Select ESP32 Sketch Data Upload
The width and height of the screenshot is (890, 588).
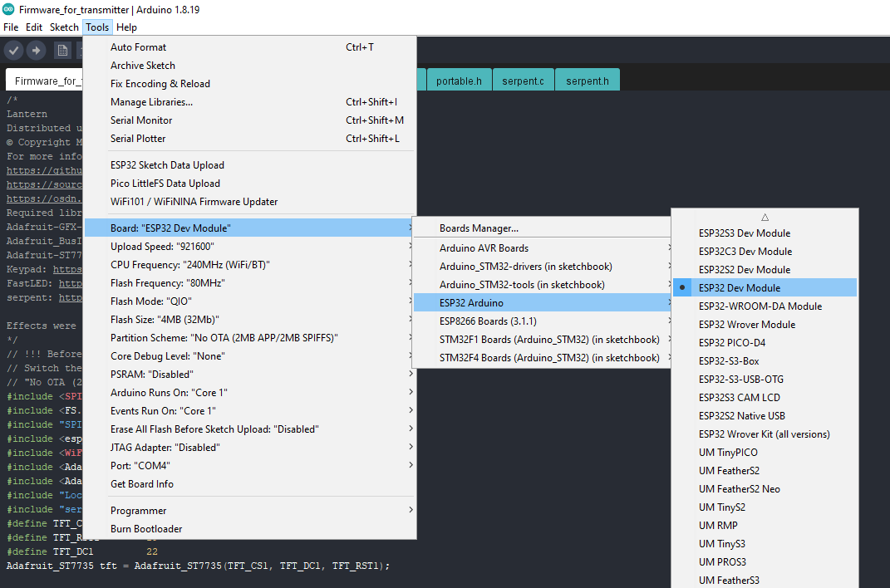tap(250, 165)
